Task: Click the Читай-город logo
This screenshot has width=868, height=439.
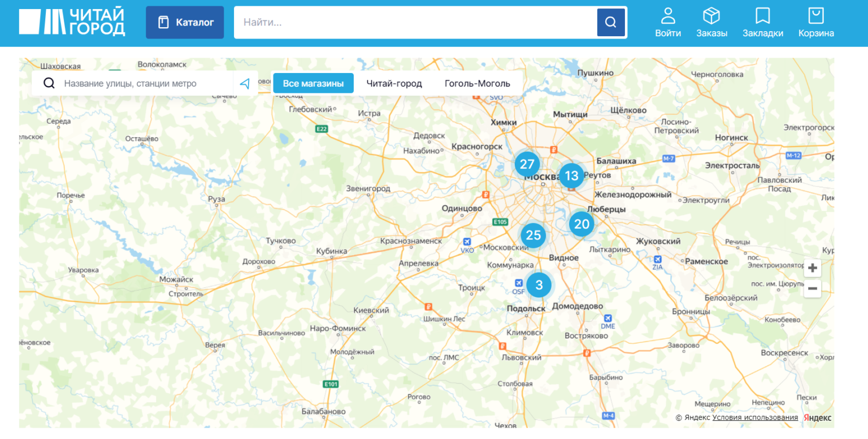Action: click(x=72, y=23)
